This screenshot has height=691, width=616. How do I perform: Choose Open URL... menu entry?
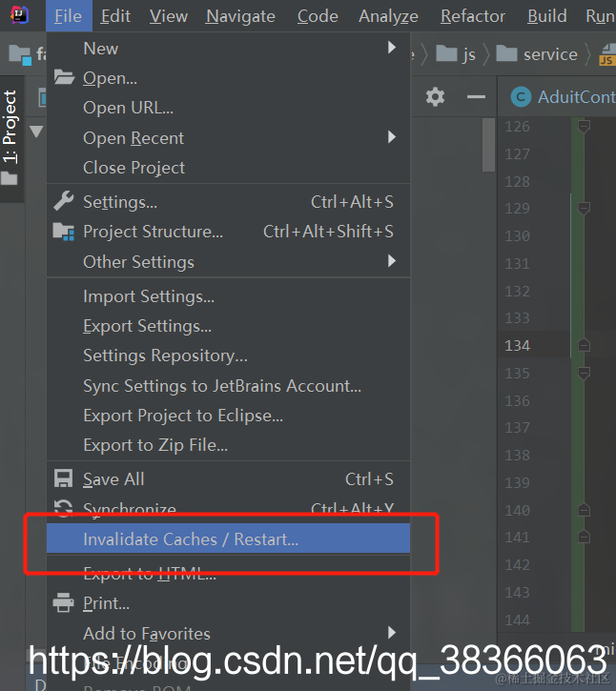click(x=229, y=108)
